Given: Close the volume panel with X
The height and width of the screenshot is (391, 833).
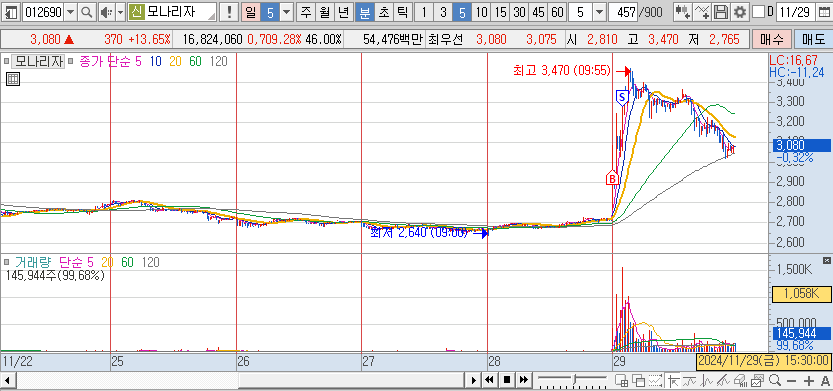Looking at the screenshot, I should click(826, 260).
